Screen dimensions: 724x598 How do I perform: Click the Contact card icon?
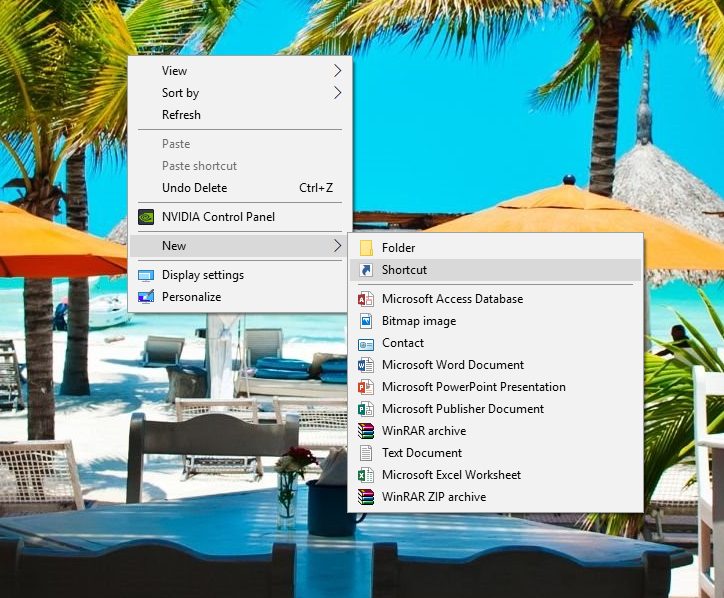tap(366, 344)
